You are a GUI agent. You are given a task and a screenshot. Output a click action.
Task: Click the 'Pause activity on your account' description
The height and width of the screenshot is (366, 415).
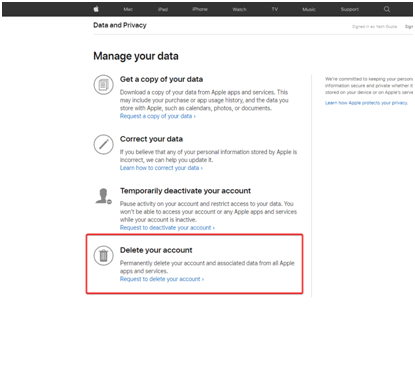click(x=208, y=212)
